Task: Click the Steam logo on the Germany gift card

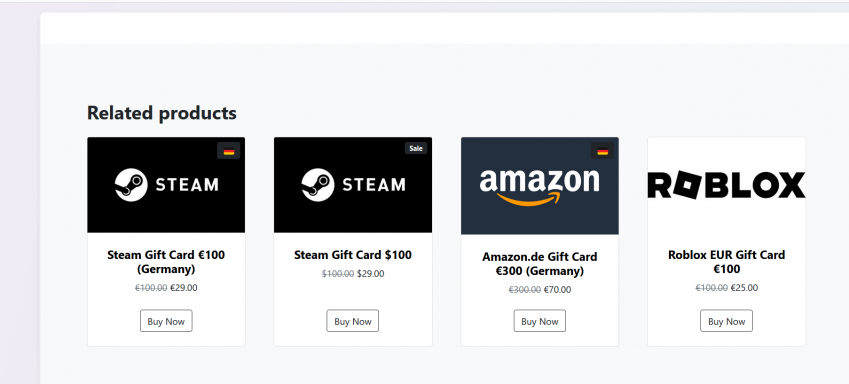Action: 166,185
